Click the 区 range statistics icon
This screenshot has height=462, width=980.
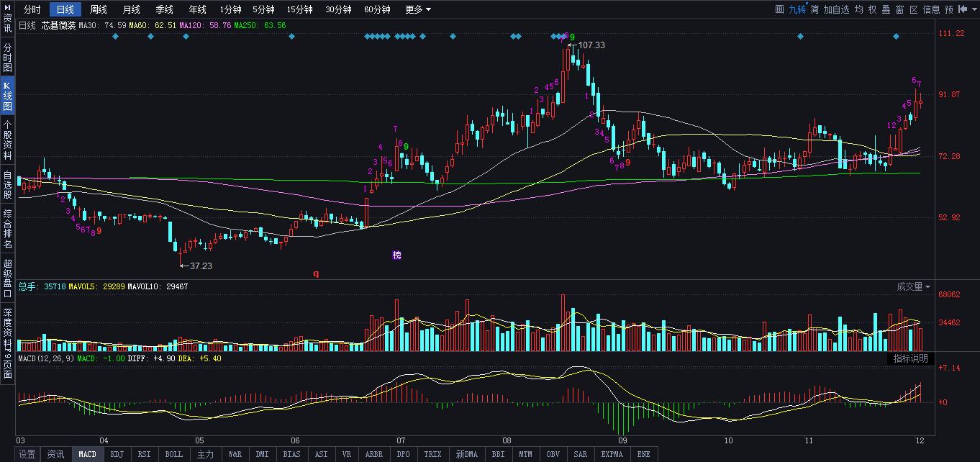pos(914,9)
